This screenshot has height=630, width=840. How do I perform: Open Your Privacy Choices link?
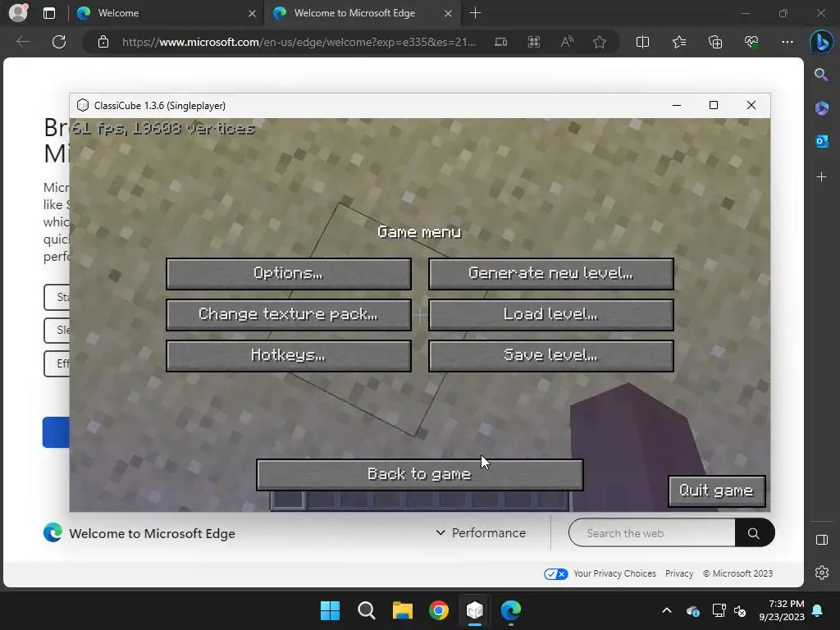click(614, 573)
